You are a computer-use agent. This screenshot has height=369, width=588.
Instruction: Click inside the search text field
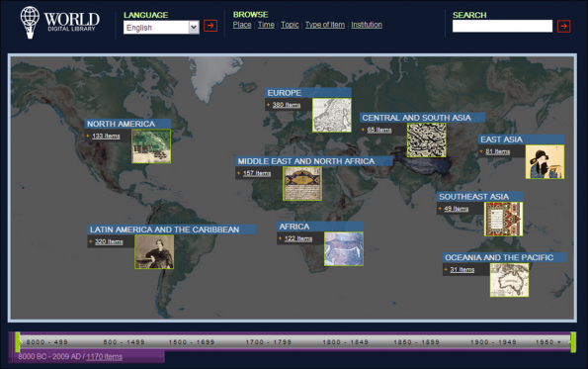coord(502,26)
